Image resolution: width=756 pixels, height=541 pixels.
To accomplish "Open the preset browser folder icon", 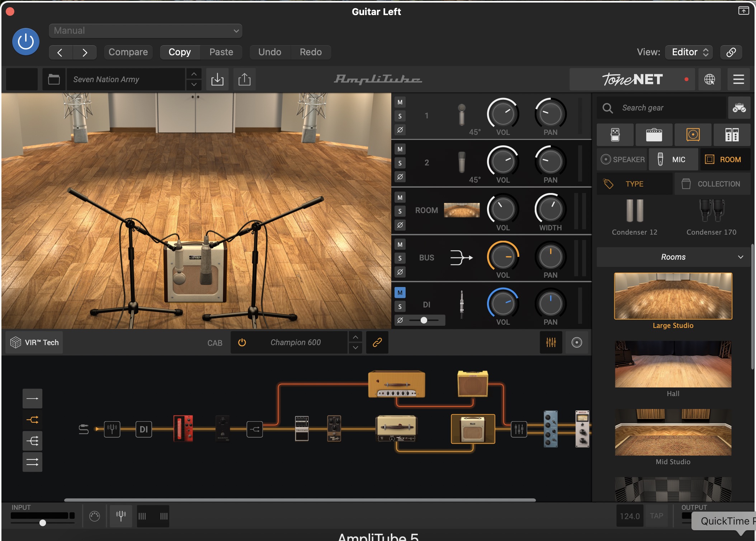I will click(x=54, y=79).
